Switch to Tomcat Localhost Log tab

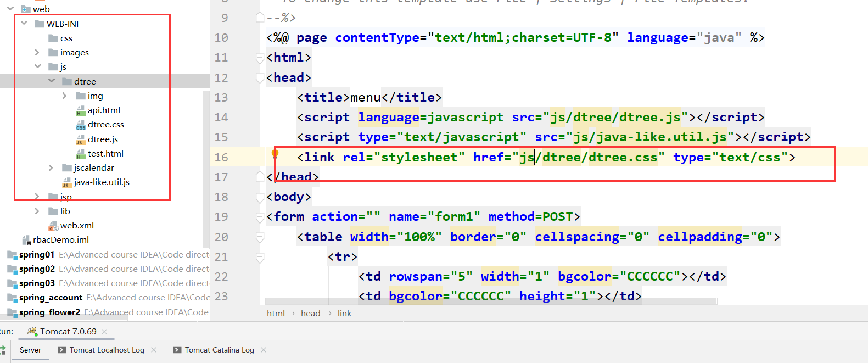coord(107,350)
